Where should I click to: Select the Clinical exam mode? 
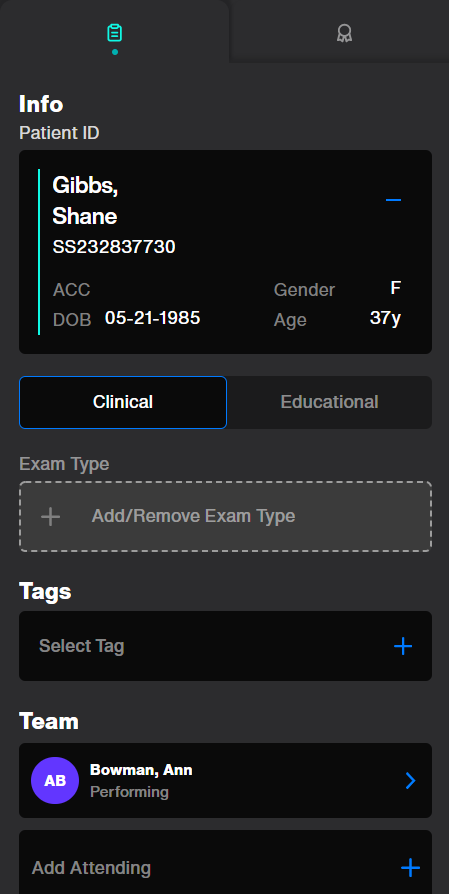click(123, 402)
